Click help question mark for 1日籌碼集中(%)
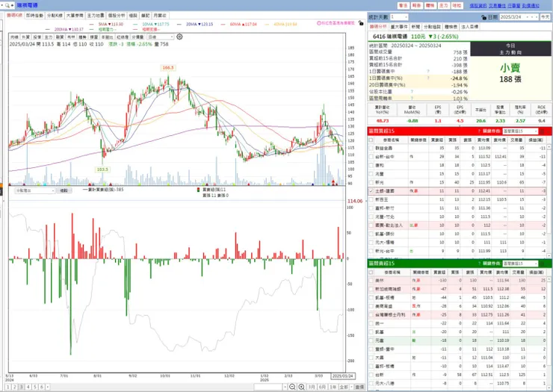The width and height of the screenshot is (553, 392). pos(428,78)
